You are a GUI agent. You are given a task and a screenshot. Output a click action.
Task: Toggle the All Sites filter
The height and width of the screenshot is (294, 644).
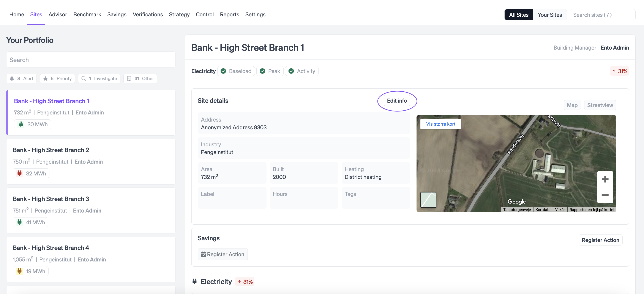tap(519, 15)
